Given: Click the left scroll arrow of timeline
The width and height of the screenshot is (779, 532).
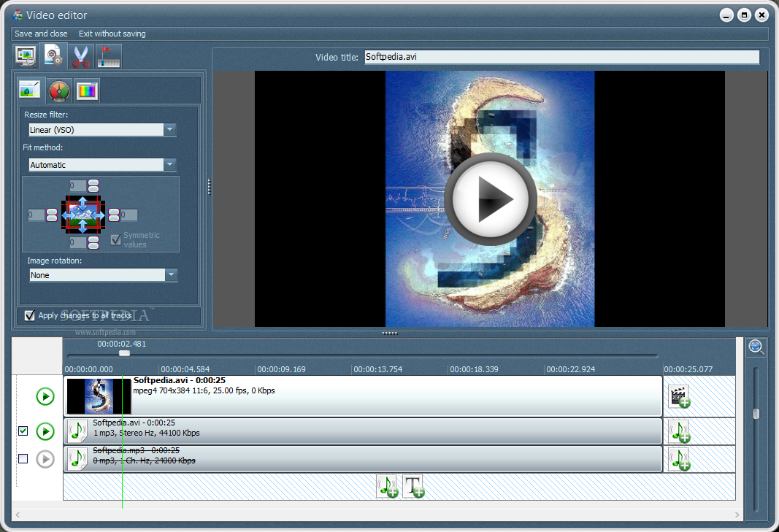Looking at the screenshot, I should point(18,514).
